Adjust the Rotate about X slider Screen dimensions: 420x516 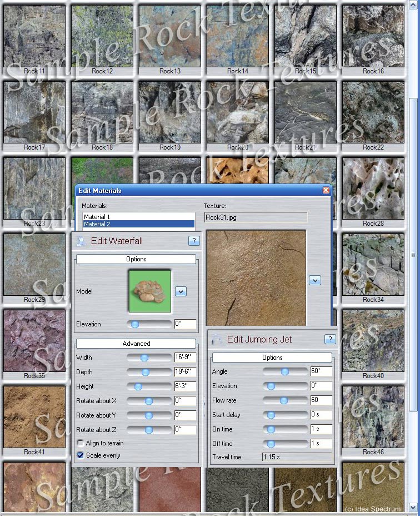point(149,401)
